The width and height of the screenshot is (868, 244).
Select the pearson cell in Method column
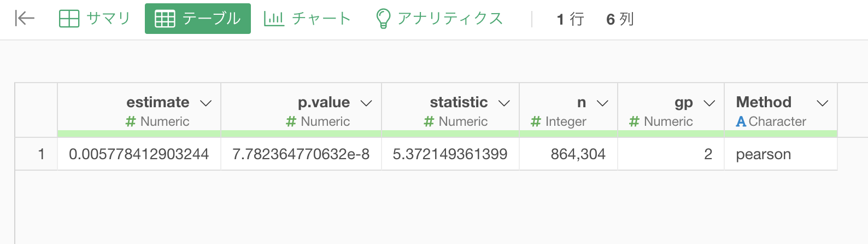[781, 154]
